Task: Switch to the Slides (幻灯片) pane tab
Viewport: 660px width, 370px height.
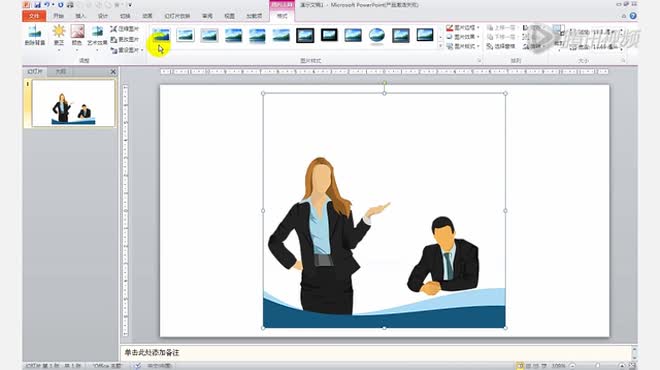Action: [35, 72]
